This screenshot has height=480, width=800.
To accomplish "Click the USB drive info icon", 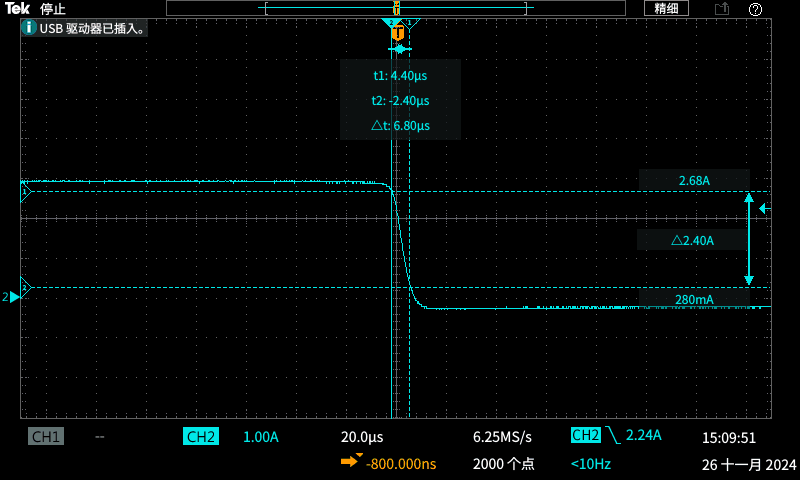I will 29,28.
